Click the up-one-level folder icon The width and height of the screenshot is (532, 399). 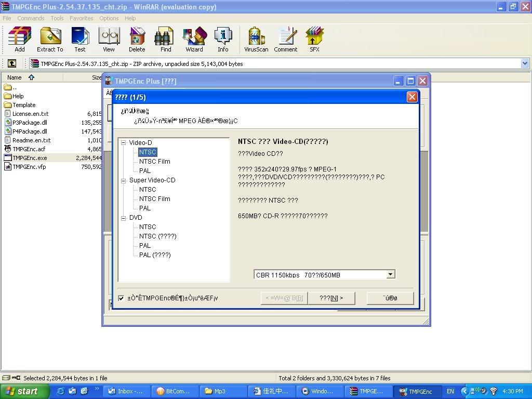pyautogui.click(x=11, y=63)
